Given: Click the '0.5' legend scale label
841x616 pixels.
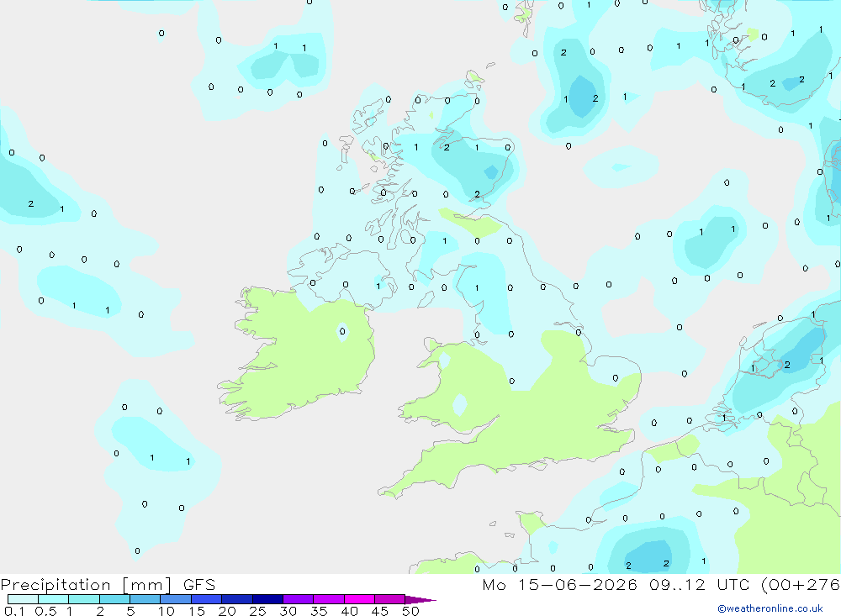Looking at the screenshot, I should tap(45, 611).
